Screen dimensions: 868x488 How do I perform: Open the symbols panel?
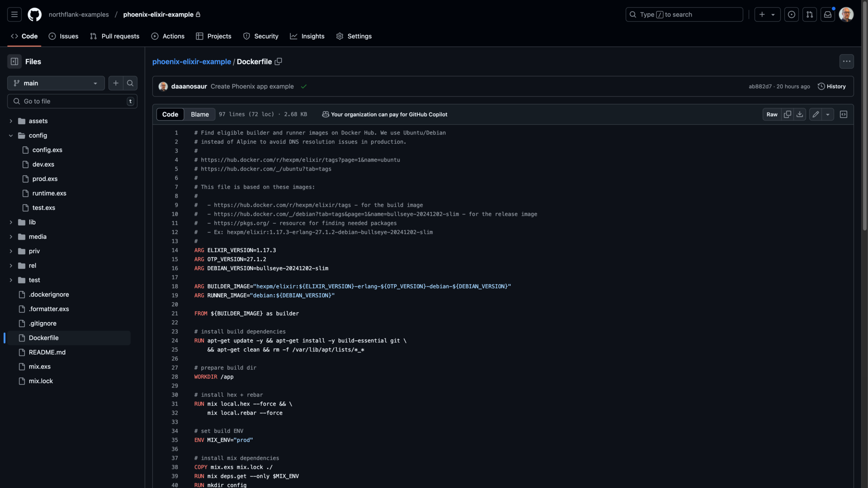[x=844, y=114]
